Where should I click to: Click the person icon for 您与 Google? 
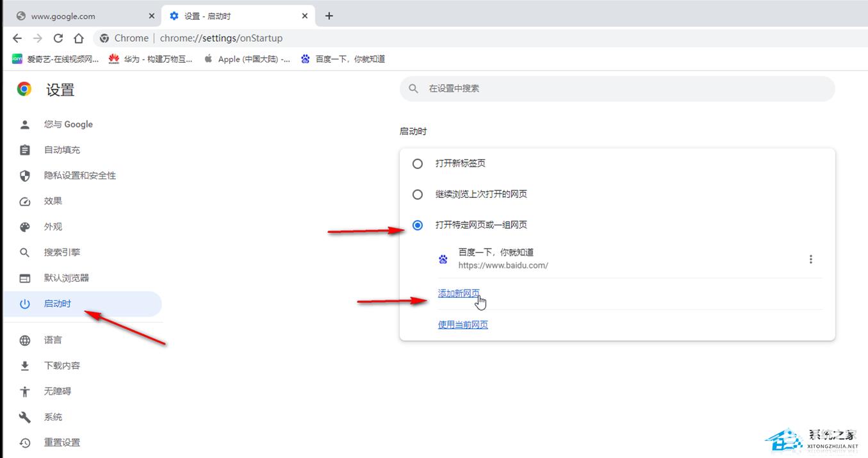(25, 124)
